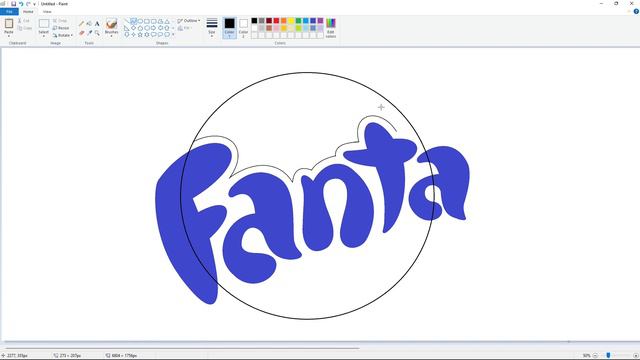Choose the Rounded rectangle shape
Screen dimensions: 640x360
153,21
